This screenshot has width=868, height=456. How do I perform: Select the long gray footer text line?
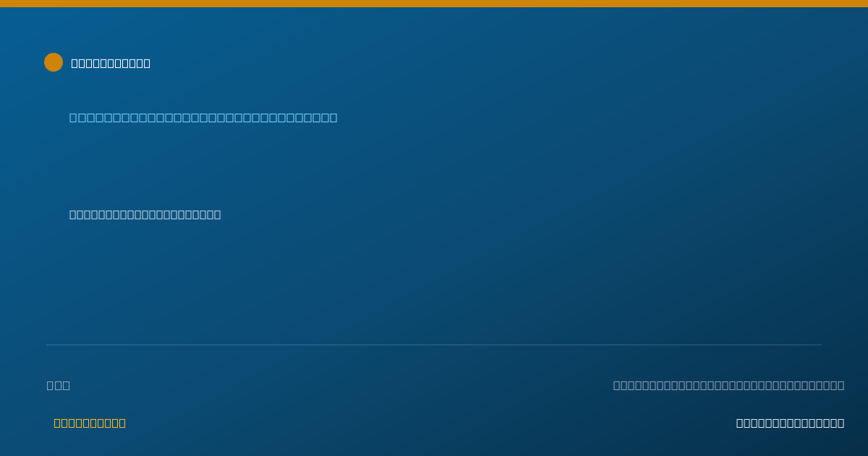click(728, 385)
